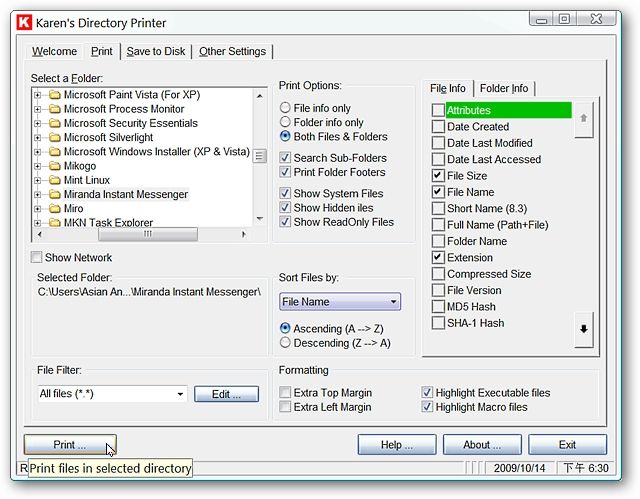Choose Descending (Z --> A) sort order
The image size is (640, 499).
click(285, 343)
